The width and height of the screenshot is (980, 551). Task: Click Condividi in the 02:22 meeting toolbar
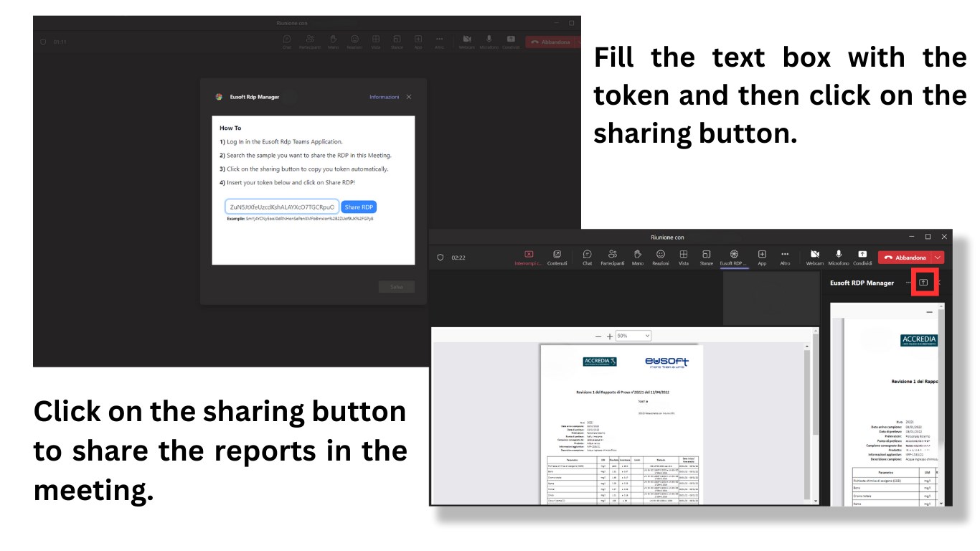(862, 258)
